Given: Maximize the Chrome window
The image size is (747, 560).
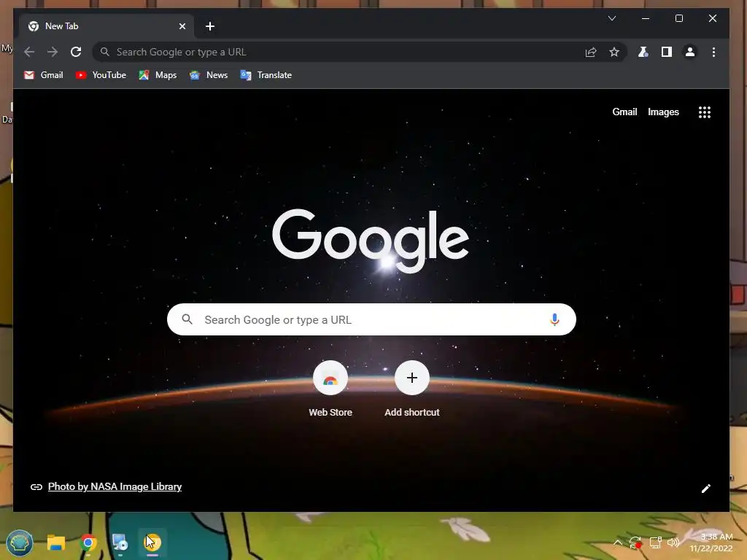Looking at the screenshot, I should click(679, 18).
